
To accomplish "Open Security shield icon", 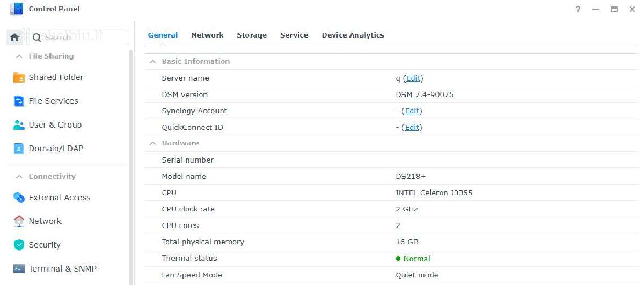I will pos(19,245).
